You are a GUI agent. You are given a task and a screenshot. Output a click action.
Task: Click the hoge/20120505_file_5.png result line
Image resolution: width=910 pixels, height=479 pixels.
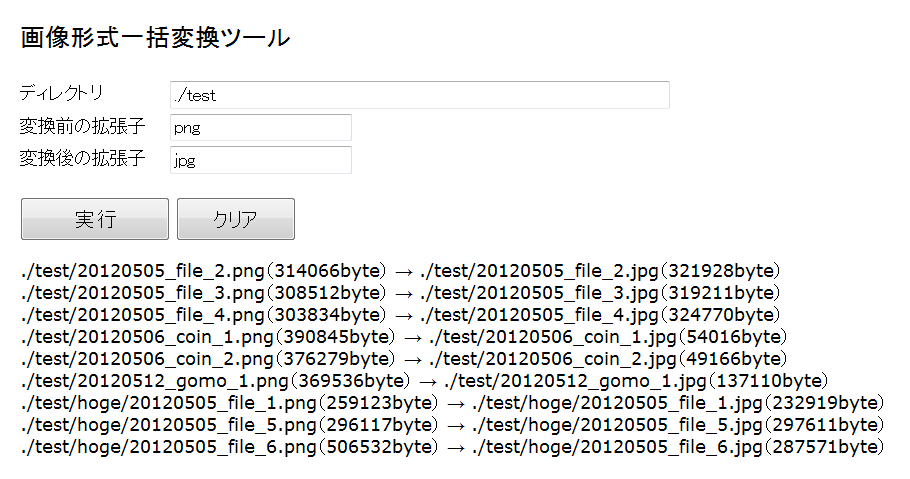click(452, 426)
